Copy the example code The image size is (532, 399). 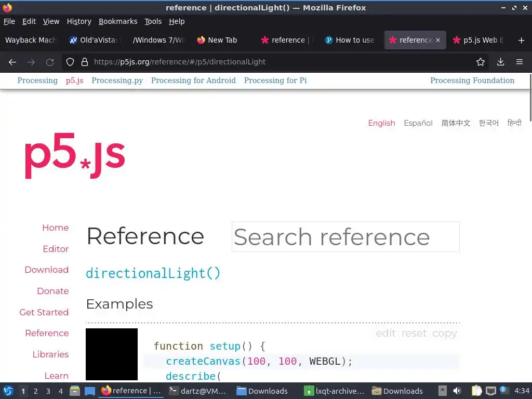click(x=445, y=334)
